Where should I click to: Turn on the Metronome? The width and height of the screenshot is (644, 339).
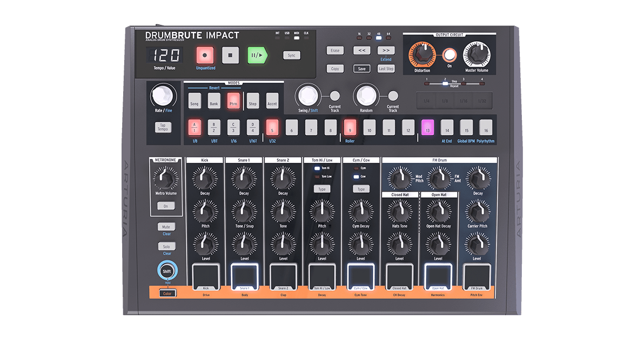tap(166, 206)
